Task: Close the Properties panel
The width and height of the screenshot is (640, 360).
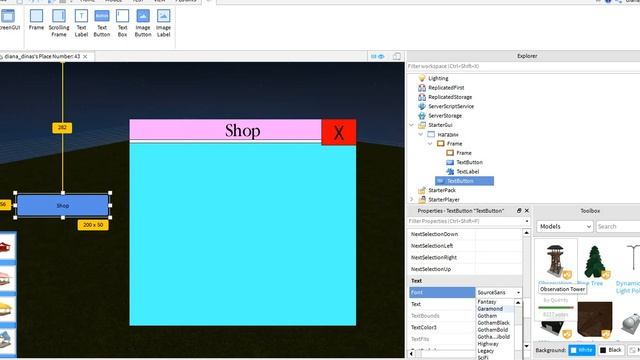Action: click(x=527, y=211)
